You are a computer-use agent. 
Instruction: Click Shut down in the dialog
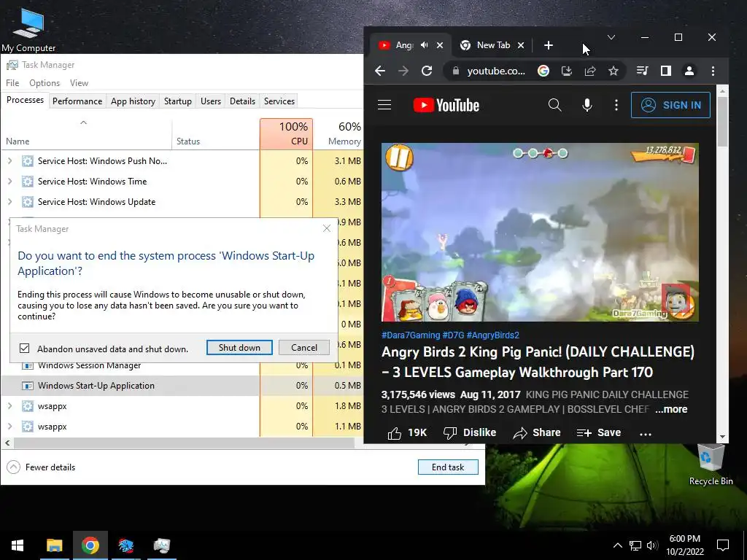pyautogui.click(x=239, y=348)
